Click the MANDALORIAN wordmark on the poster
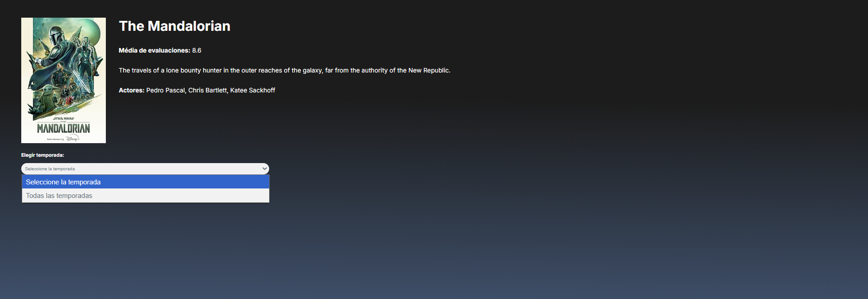This screenshot has height=299, width=868. 63,128
